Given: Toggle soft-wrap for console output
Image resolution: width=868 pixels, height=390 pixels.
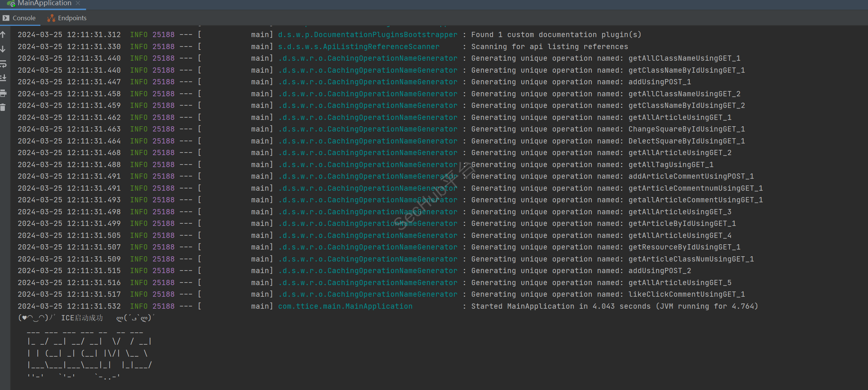Looking at the screenshot, I should [x=3, y=64].
